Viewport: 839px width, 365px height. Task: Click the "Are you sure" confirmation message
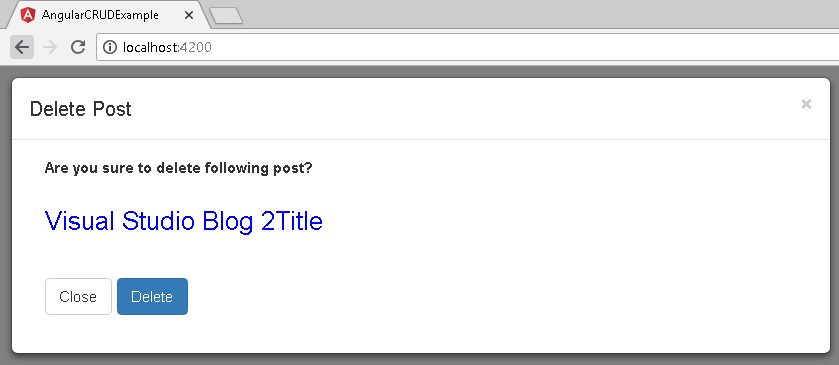pos(179,168)
